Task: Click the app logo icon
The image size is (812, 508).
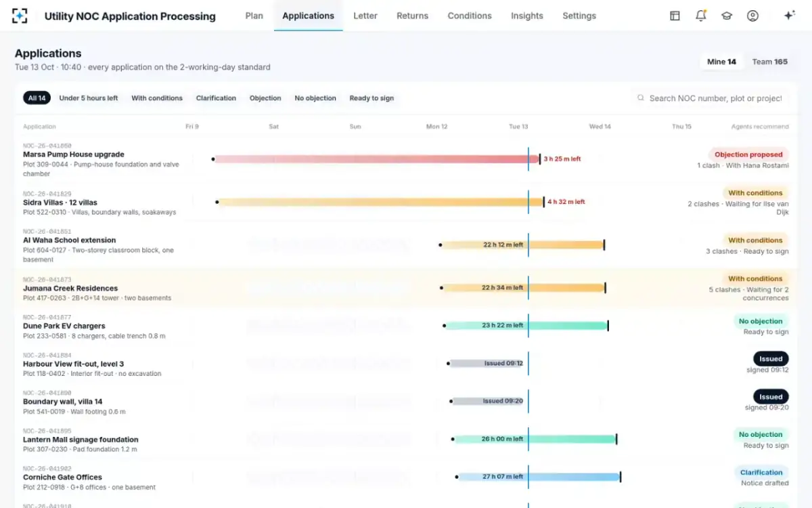Action: [20, 16]
